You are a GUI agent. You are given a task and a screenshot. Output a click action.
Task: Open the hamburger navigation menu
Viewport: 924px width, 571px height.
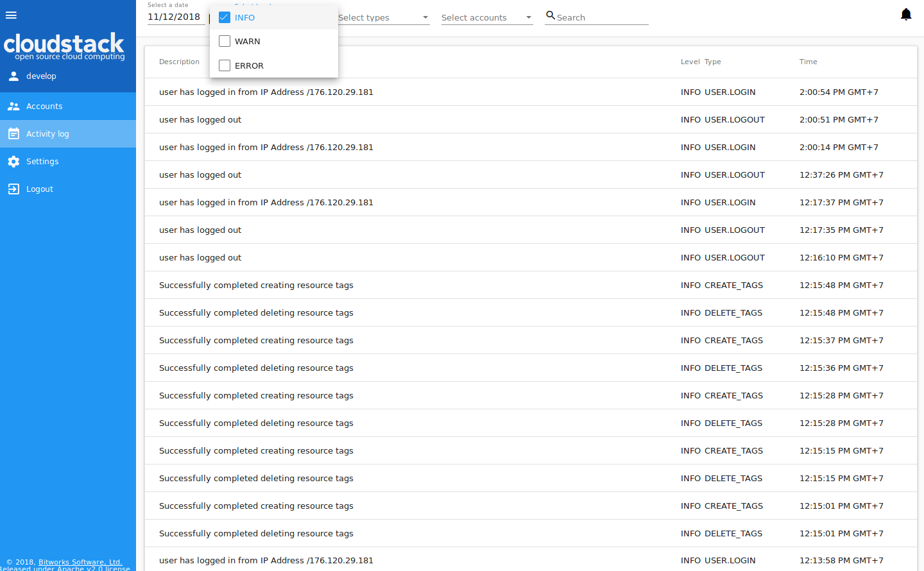(x=11, y=15)
